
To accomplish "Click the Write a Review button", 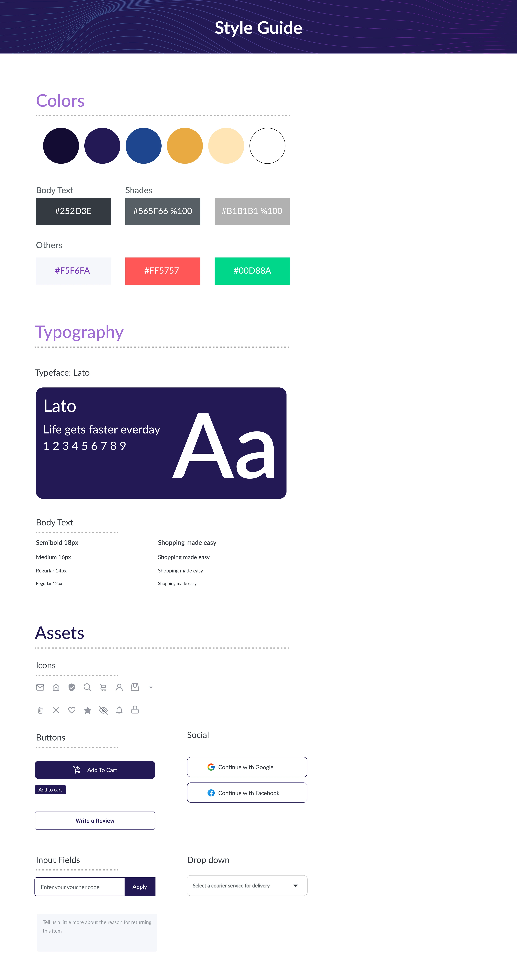I will (95, 820).
